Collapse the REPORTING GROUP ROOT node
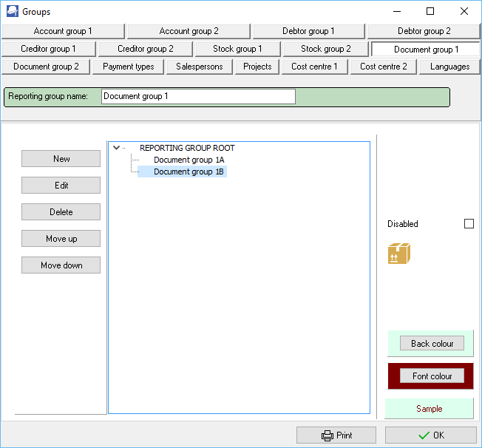This screenshot has width=482, height=448. [x=116, y=148]
